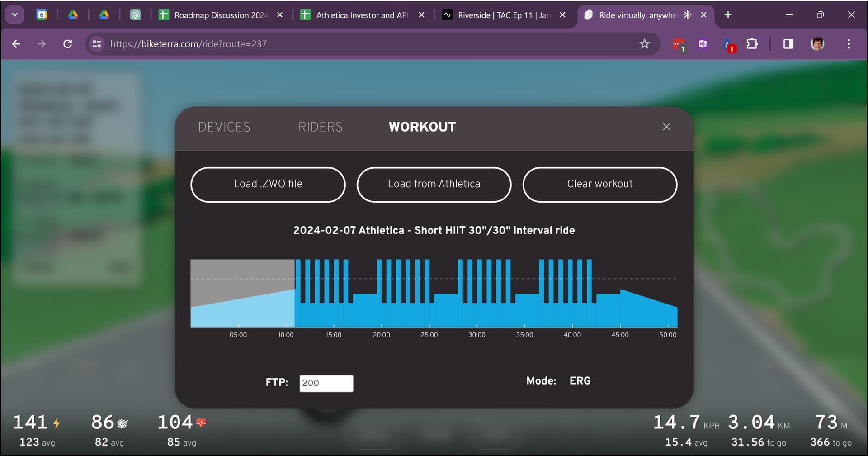Toggle the browser side panel
Image resolution: width=868 pixels, height=456 pixels.
(788, 44)
